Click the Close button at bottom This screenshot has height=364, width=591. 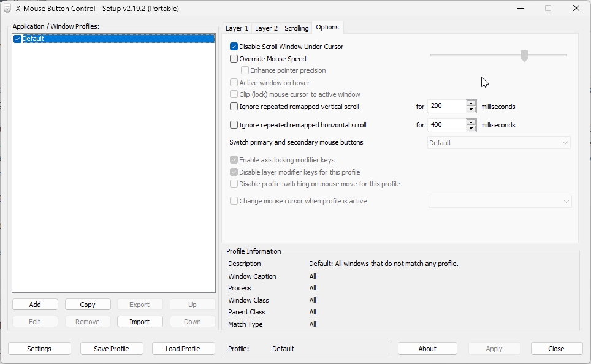[x=557, y=349]
